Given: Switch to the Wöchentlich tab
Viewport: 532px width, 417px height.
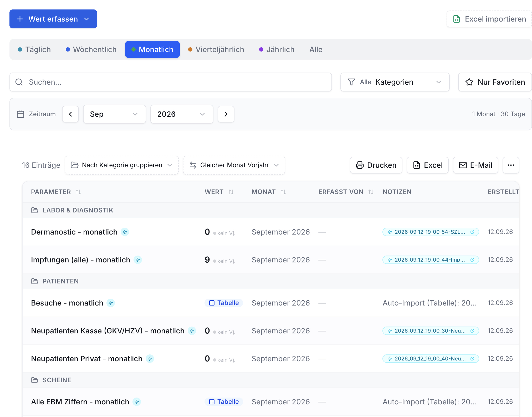Looking at the screenshot, I should point(91,49).
